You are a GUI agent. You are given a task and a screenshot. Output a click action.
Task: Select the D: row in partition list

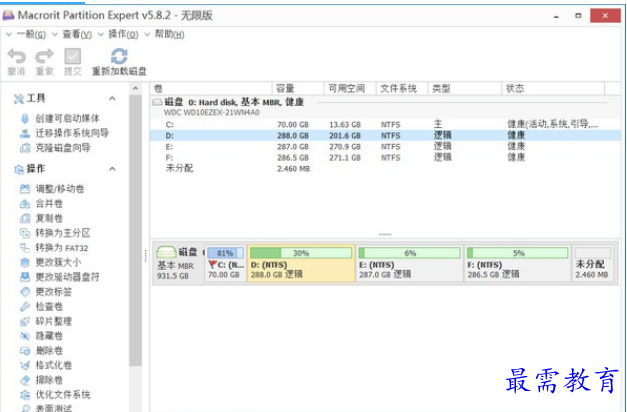click(385, 136)
